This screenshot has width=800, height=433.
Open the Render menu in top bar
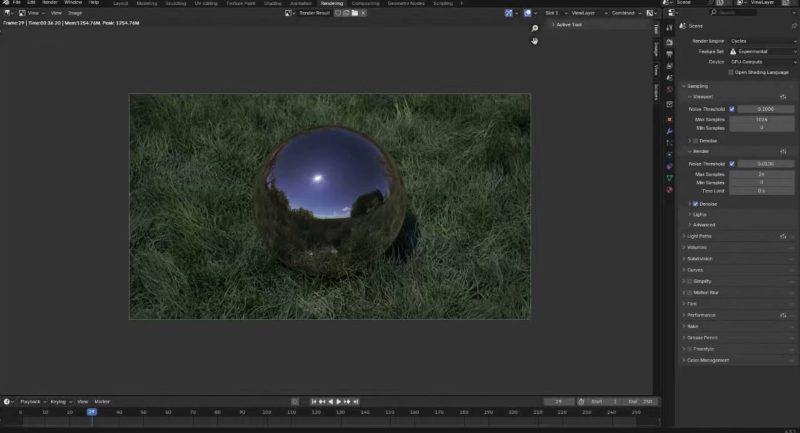[49, 3]
